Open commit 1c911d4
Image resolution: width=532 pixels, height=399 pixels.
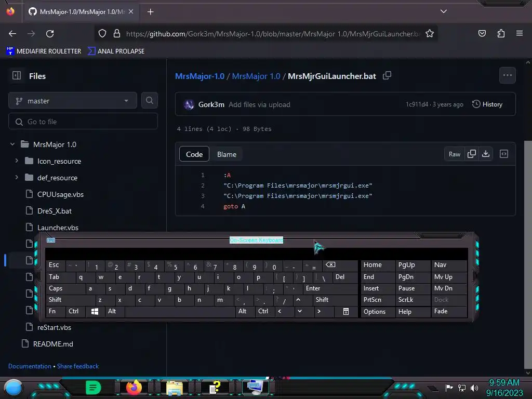coord(417,104)
